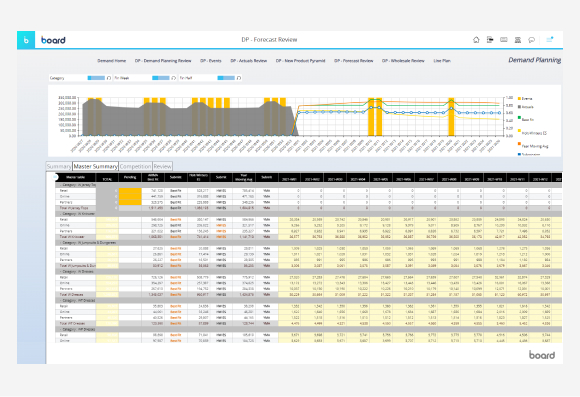
Task: Click the reset icon of the Category selector
Action: pyautogui.click(x=109, y=78)
